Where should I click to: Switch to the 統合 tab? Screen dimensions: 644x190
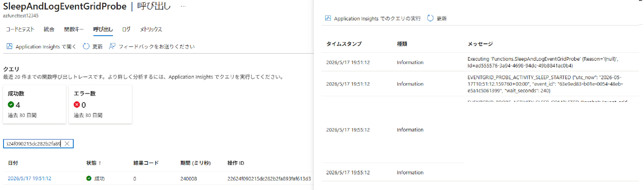pos(49,29)
